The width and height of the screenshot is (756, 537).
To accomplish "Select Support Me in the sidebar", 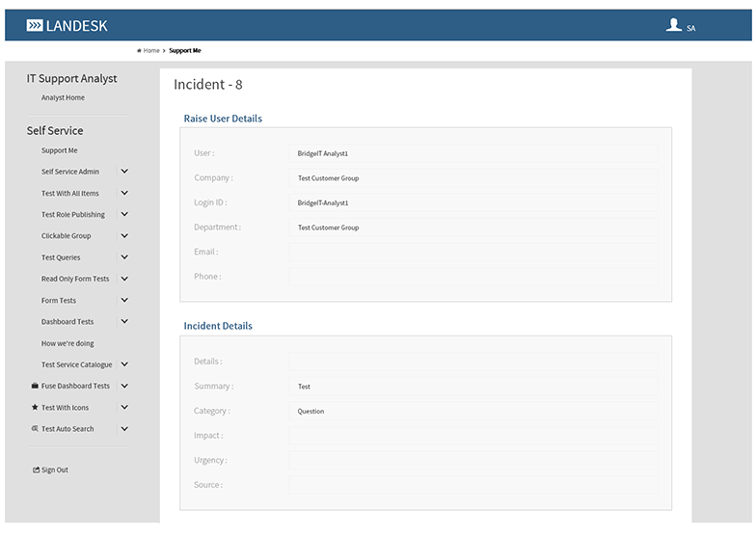I will click(x=59, y=150).
